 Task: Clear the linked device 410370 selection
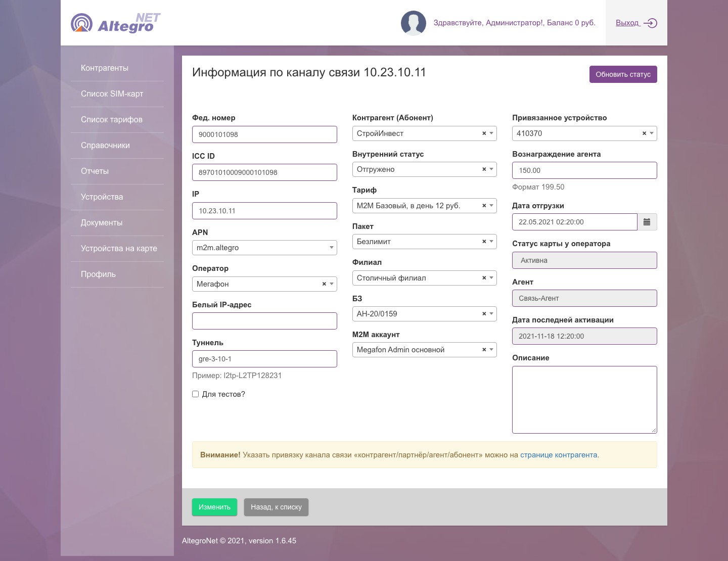644,133
